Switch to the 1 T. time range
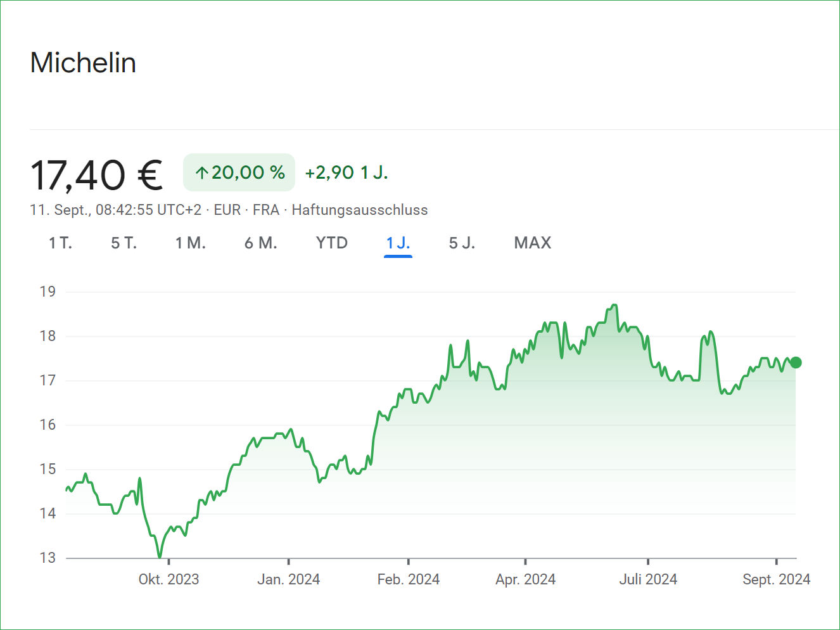This screenshot has height=630, width=840. pyautogui.click(x=61, y=243)
